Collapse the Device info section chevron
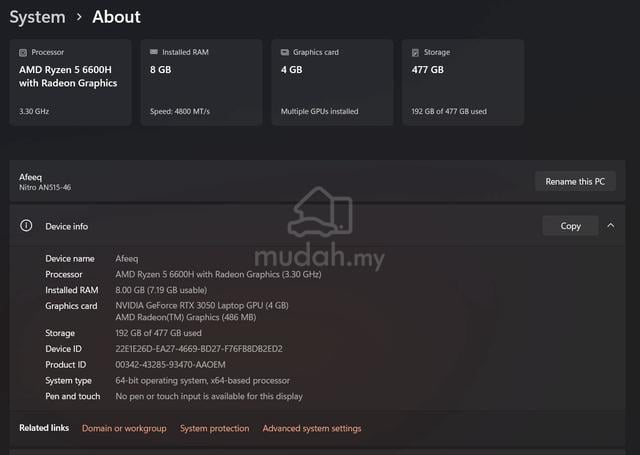The width and height of the screenshot is (640, 455). pyautogui.click(x=611, y=225)
